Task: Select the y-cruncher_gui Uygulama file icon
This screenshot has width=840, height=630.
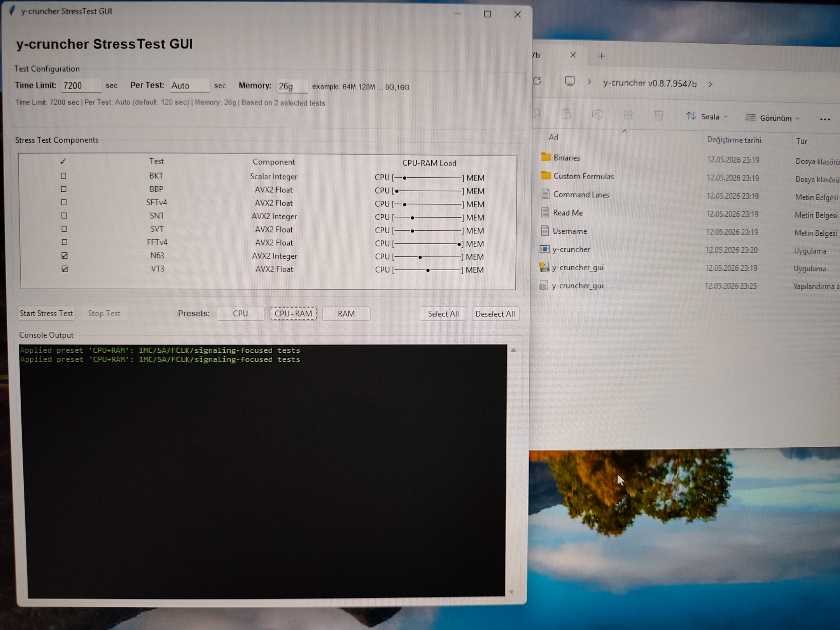Action: 544,267
